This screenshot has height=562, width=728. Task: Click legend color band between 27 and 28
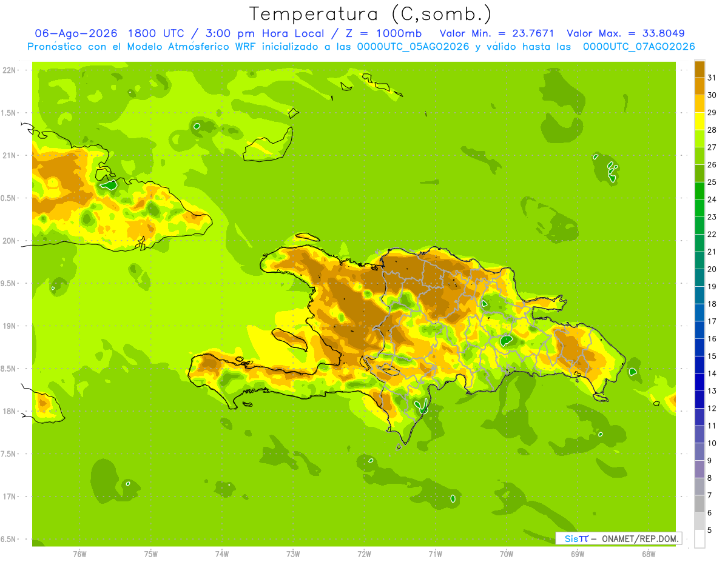tap(699, 138)
